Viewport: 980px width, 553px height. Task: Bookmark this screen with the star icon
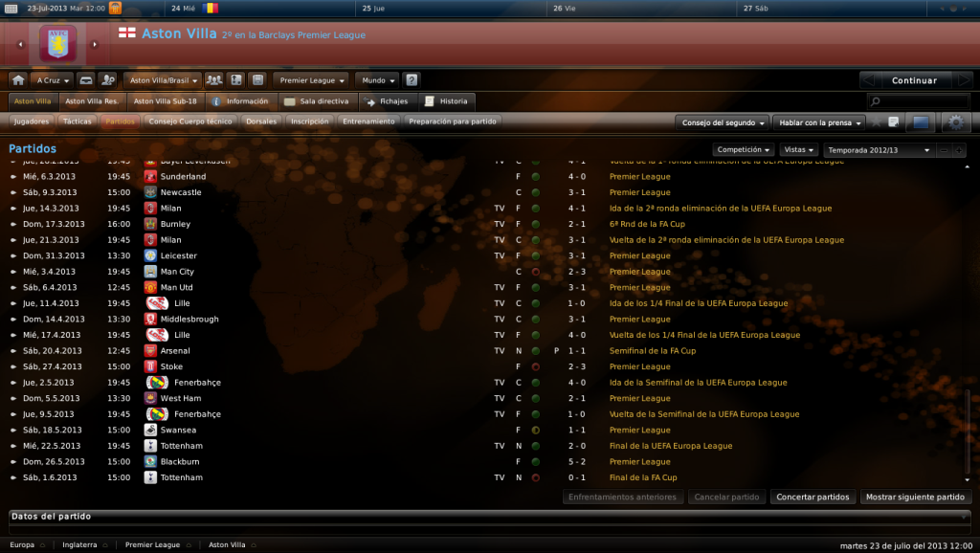(x=877, y=122)
